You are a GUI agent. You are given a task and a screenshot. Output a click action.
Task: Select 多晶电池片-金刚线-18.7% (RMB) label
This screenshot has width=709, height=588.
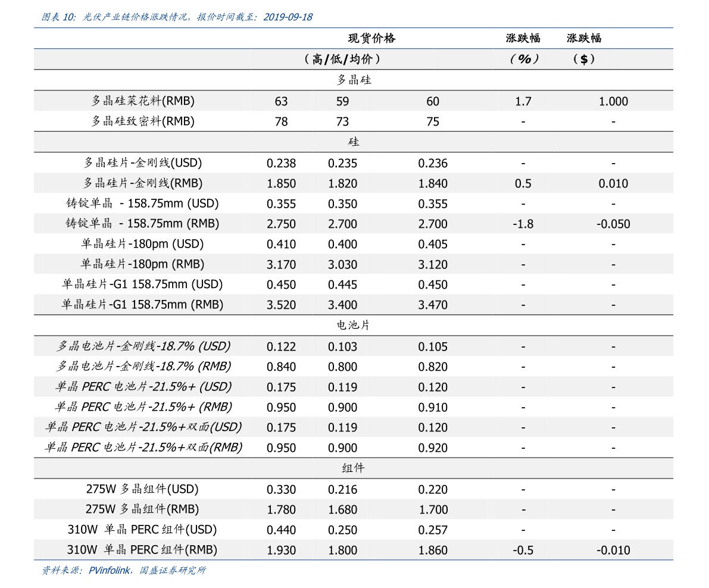point(143,366)
